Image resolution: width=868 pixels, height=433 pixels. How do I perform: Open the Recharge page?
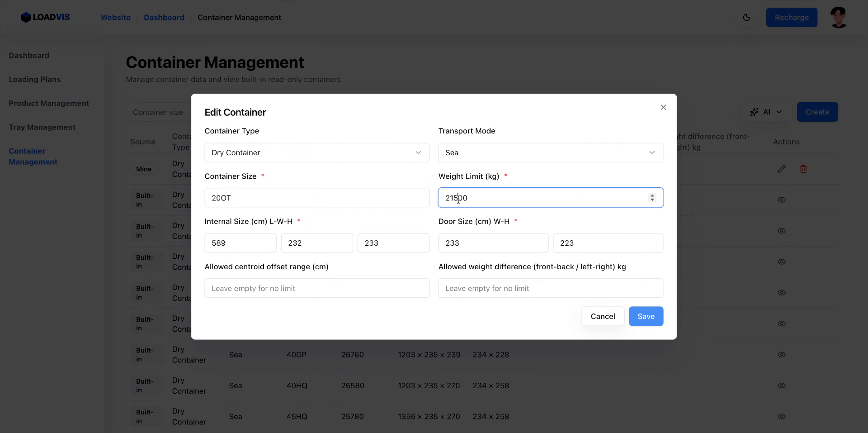pos(792,17)
